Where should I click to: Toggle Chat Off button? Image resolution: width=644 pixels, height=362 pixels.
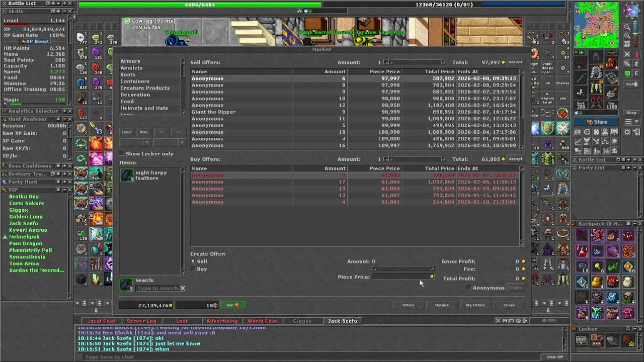pyautogui.click(x=555, y=357)
